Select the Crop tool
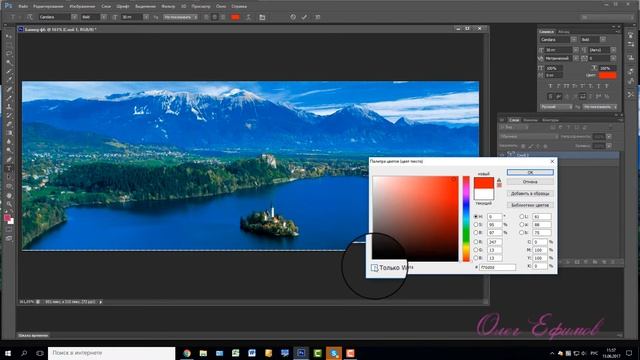This screenshot has height=360, width=640. tap(9, 71)
